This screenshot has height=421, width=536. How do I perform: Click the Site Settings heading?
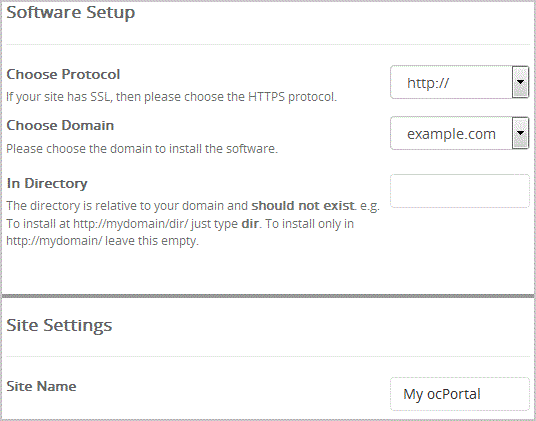[x=59, y=325]
